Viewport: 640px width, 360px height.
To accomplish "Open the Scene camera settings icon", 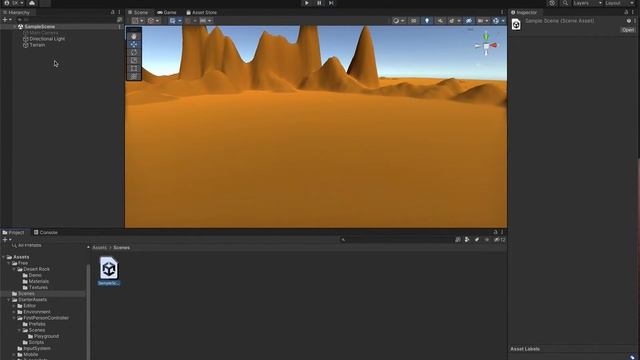I will tap(480, 20).
